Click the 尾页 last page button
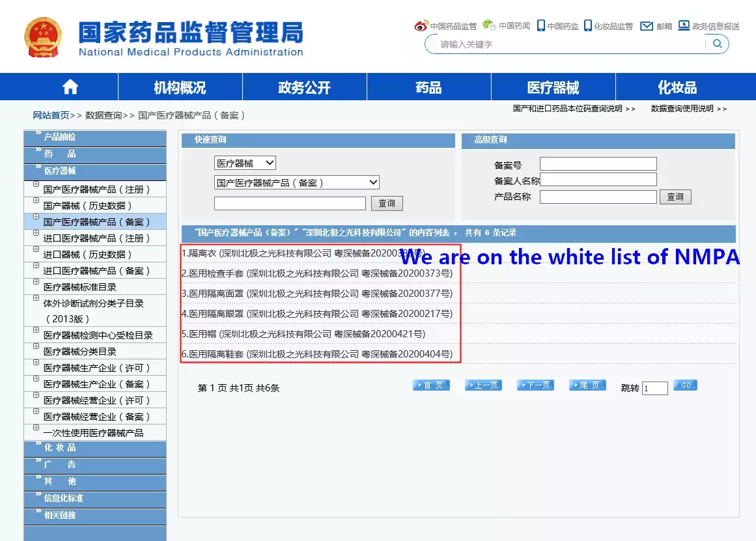Screen dimensions: 756x541 point(588,385)
